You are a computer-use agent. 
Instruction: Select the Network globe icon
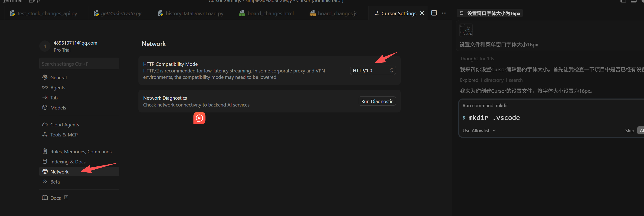coord(45,171)
